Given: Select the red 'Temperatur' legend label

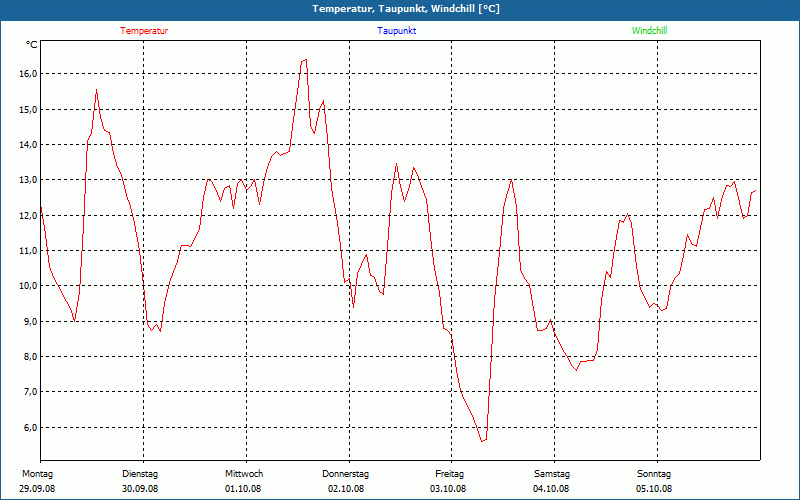Looking at the screenshot, I should (144, 31).
